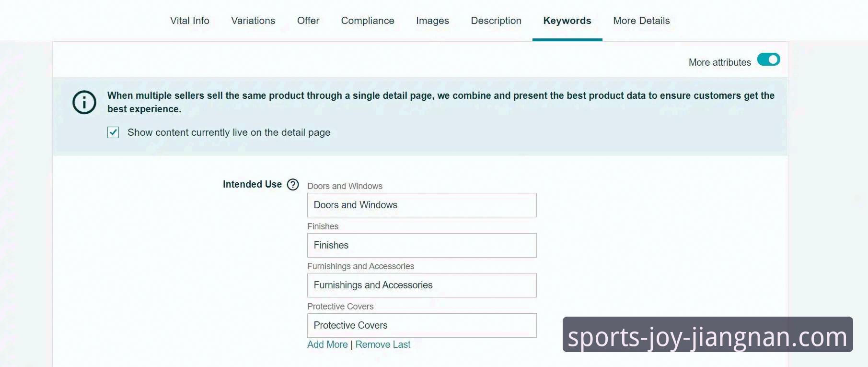
Task: Open the Description tab
Action: 496,21
